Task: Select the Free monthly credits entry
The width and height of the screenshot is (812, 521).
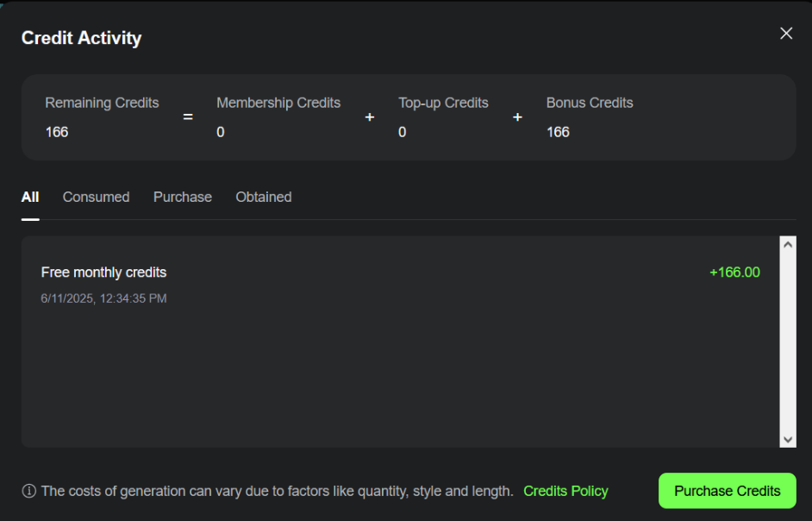Action: point(103,272)
